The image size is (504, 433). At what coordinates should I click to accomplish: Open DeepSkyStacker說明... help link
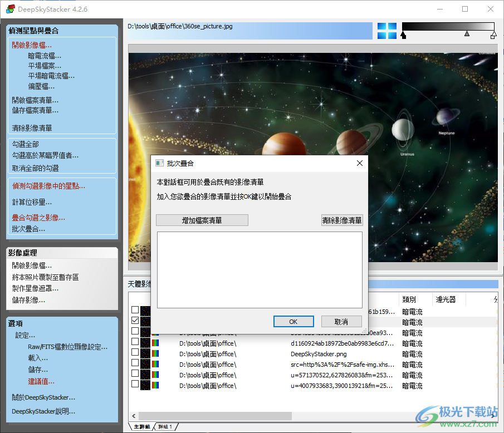(43, 411)
